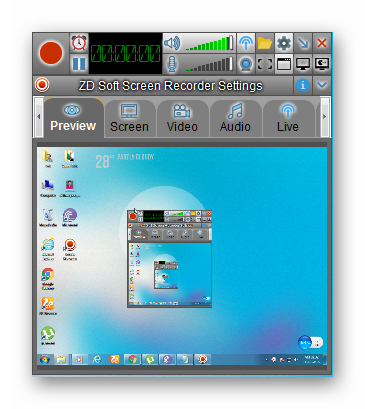
Task: Click the Start button in previewed taskbar
Action: [45, 359]
